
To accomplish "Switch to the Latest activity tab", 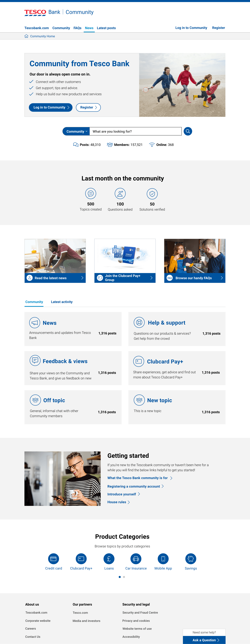I will [62, 302].
